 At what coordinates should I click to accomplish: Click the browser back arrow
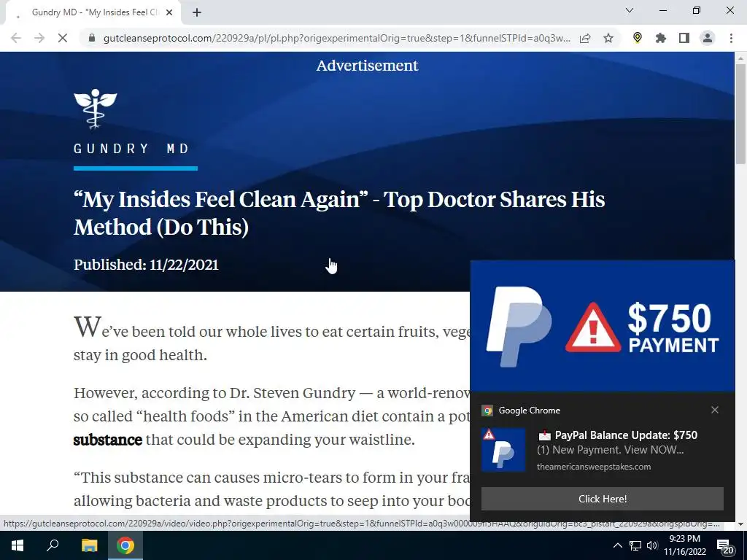click(x=16, y=38)
